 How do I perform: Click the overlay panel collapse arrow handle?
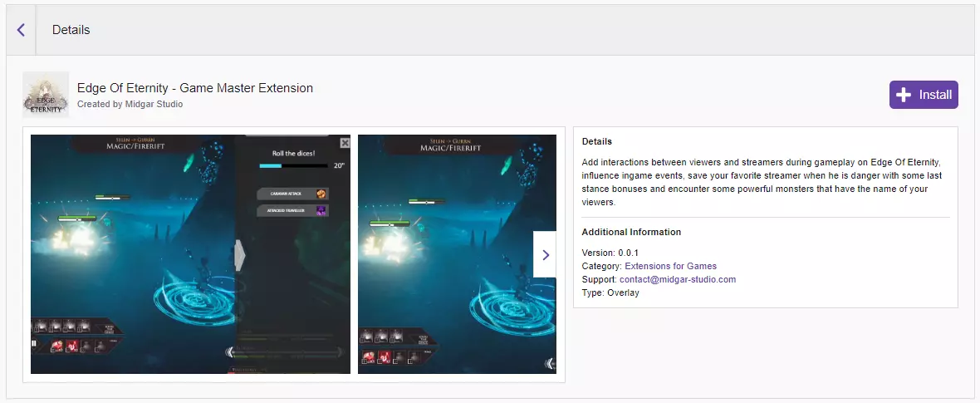(x=240, y=255)
